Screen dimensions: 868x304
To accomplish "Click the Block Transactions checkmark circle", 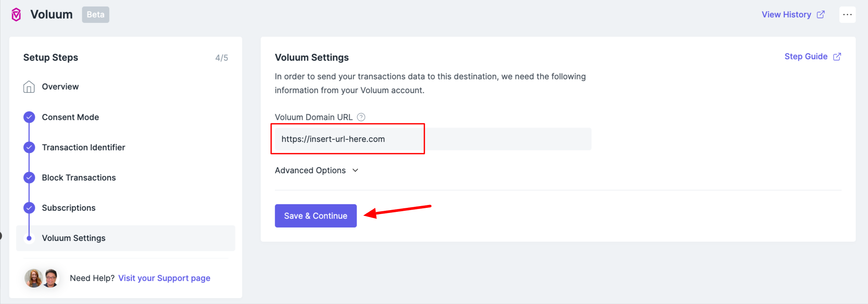I will pos(29,178).
